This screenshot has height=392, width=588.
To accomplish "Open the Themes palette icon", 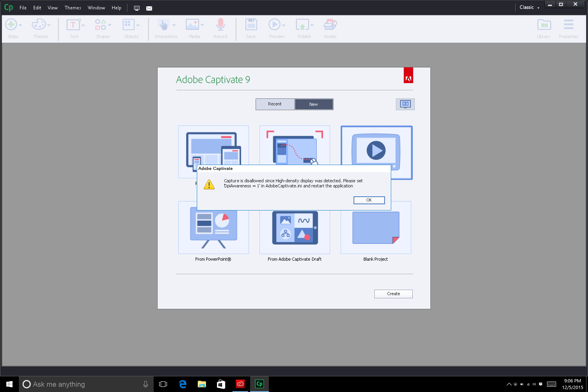I will click(x=38, y=24).
